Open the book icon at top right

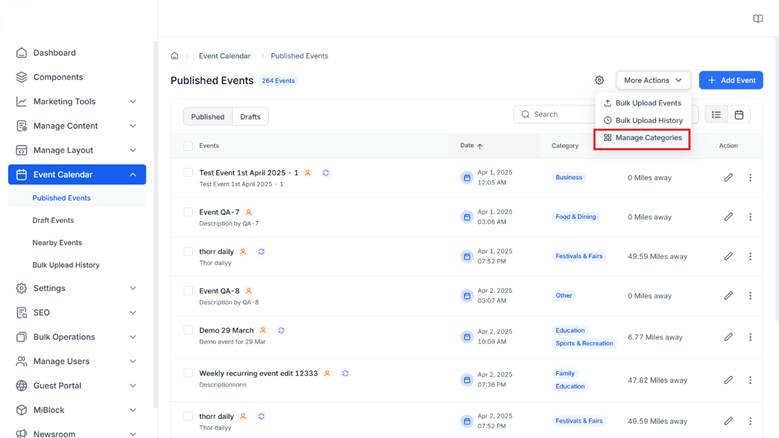pyautogui.click(x=758, y=19)
